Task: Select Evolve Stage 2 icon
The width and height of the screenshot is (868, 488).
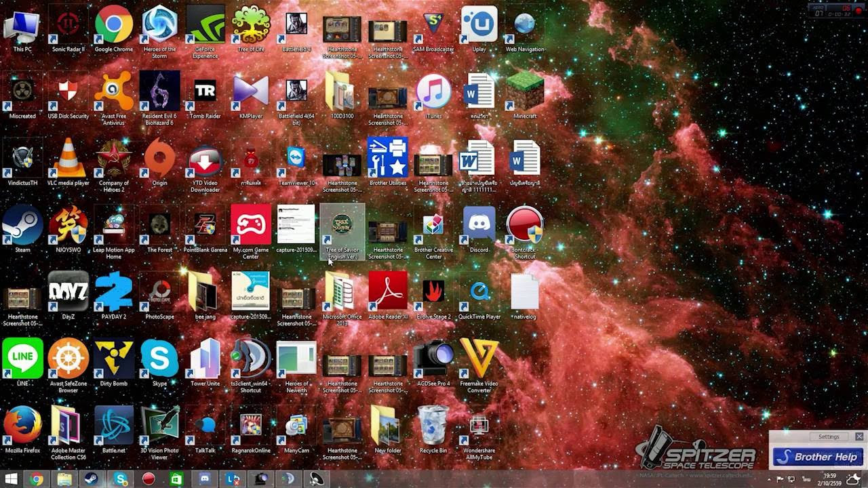Action: (433, 291)
